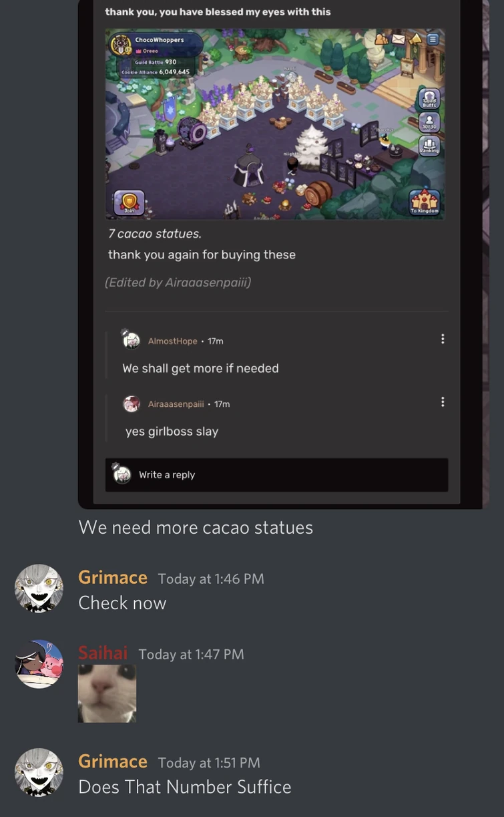Open Saihai's profile avatar
504x817 pixels.
[x=39, y=664]
